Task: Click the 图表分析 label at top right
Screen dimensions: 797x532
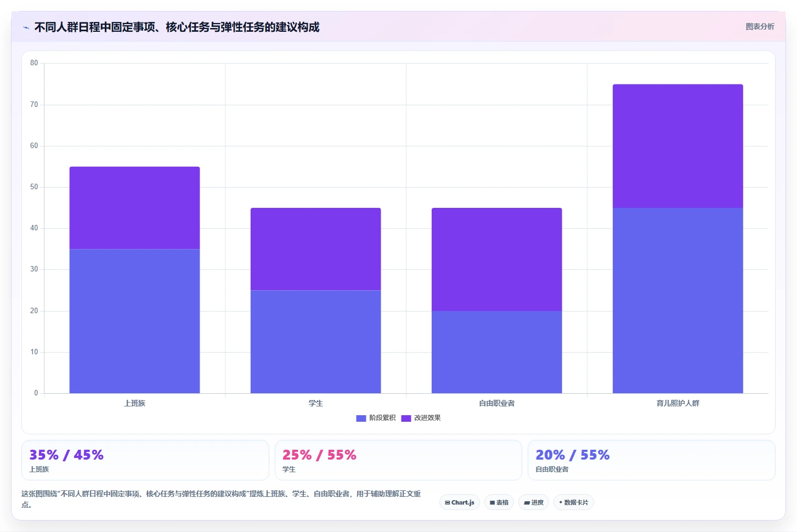Action: tap(760, 26)
